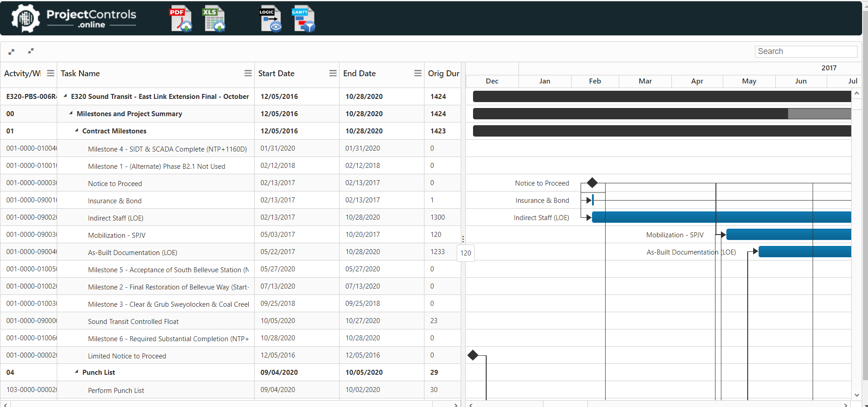Sort by End Date column header

click(360, 74)
